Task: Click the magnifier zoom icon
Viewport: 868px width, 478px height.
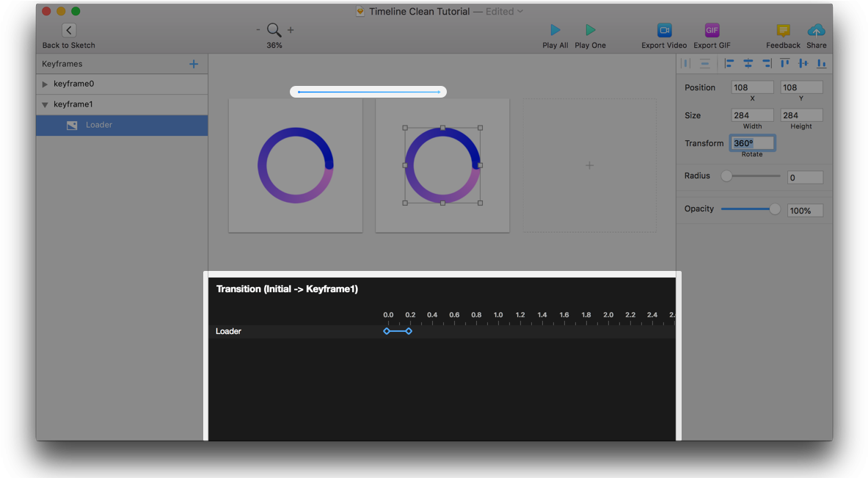Action: (x=274, y=30)
